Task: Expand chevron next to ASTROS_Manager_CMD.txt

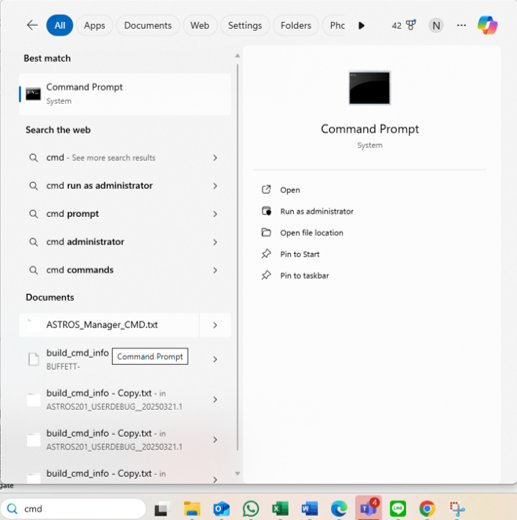Action: click(215, 325)
